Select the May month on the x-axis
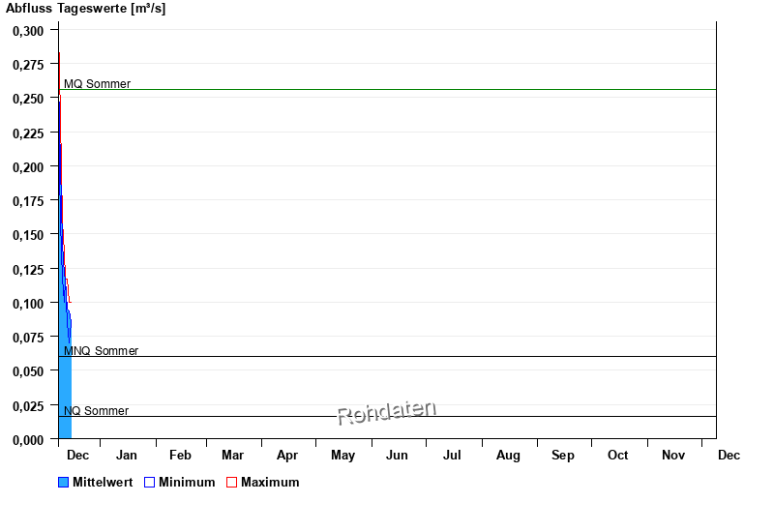Screen dimensions: 774x532 tap(342, 456)
